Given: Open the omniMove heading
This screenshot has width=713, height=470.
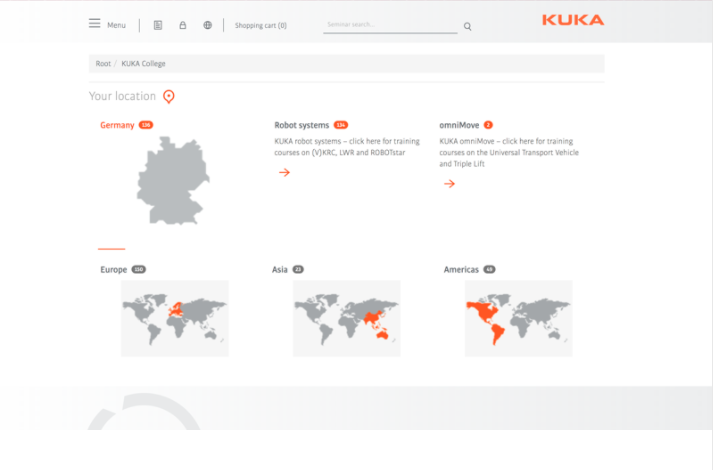Looking at the screenshot, I should (x=459, y=125).
